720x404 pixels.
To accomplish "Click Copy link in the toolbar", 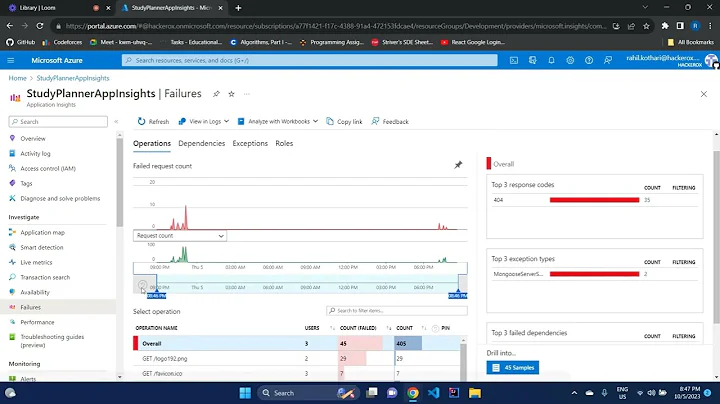I will (344, 122).
